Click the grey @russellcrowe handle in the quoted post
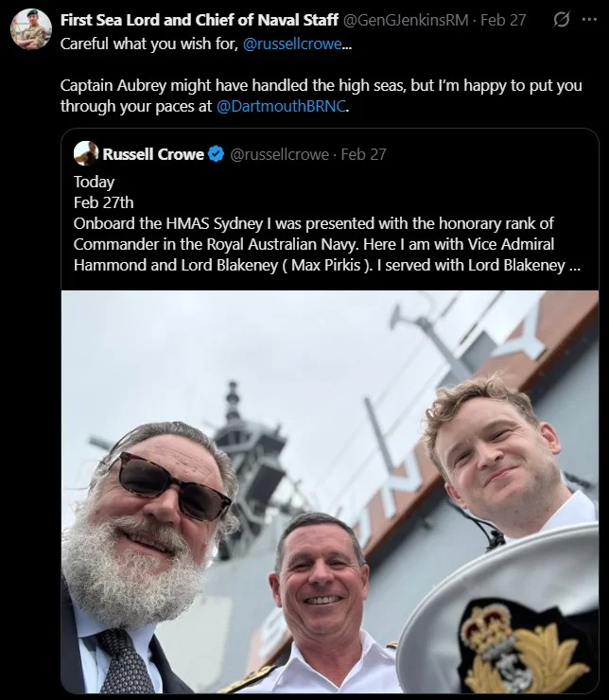Screen dimensions: 609x700 [x=280, y=154]
